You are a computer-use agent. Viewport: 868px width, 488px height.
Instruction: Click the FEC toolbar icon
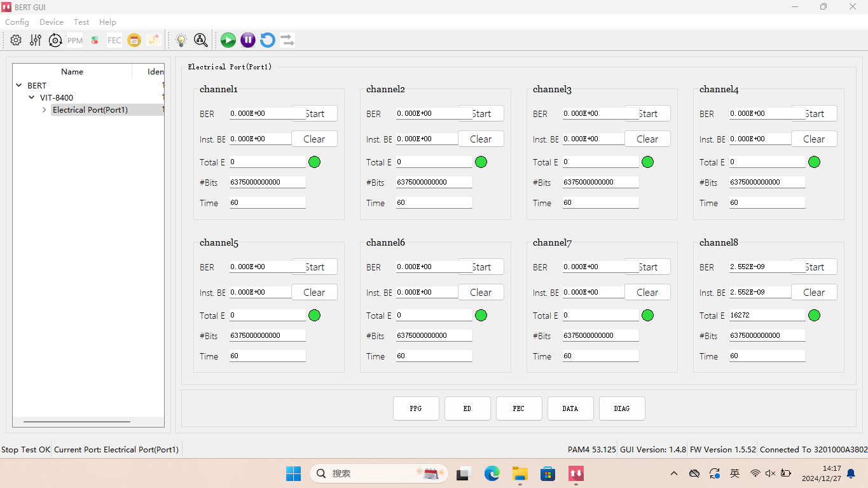coord(114,40)
